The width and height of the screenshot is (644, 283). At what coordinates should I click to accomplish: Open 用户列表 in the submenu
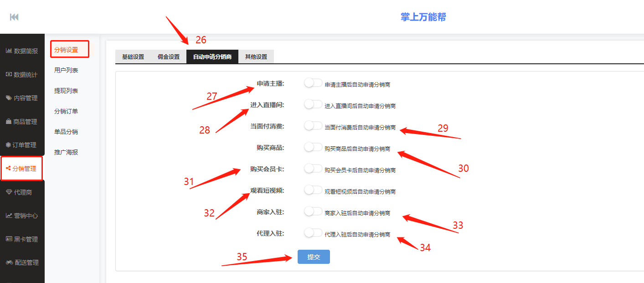pos(66,70)
